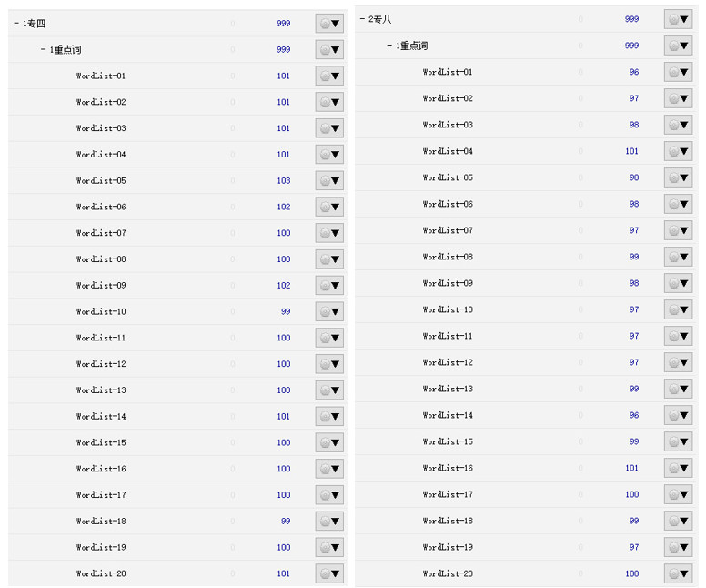The image size is (706, 588).
Task: Open the action button for 1专四 row
Action: pyautogui.click(x=329, y=24)
